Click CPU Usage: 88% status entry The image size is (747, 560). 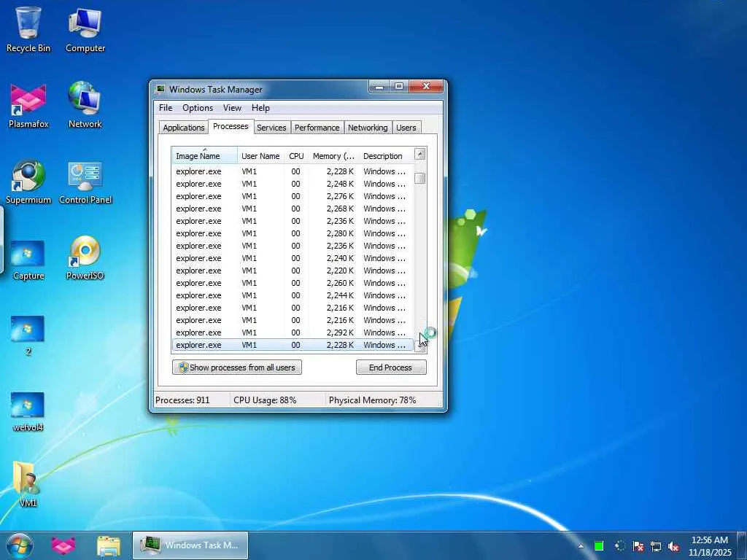pyautogui.click(x=265, y=400)
